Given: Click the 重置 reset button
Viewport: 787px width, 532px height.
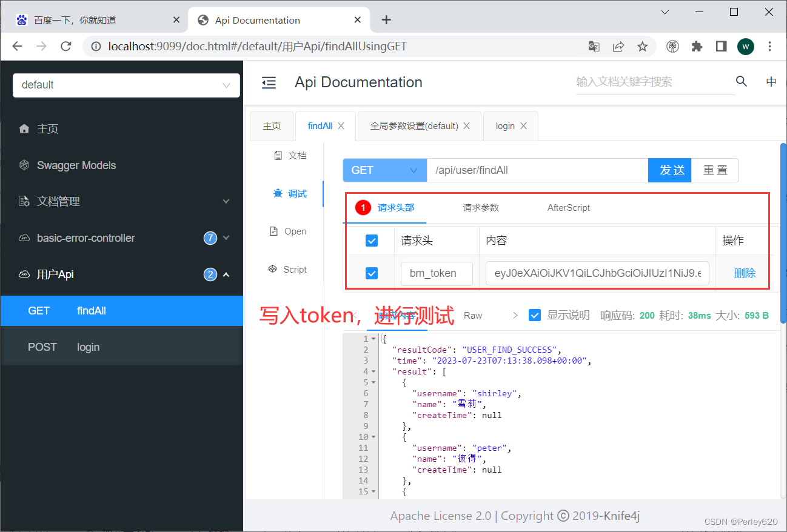Looking at the screenshot, I should coord(715,170).
